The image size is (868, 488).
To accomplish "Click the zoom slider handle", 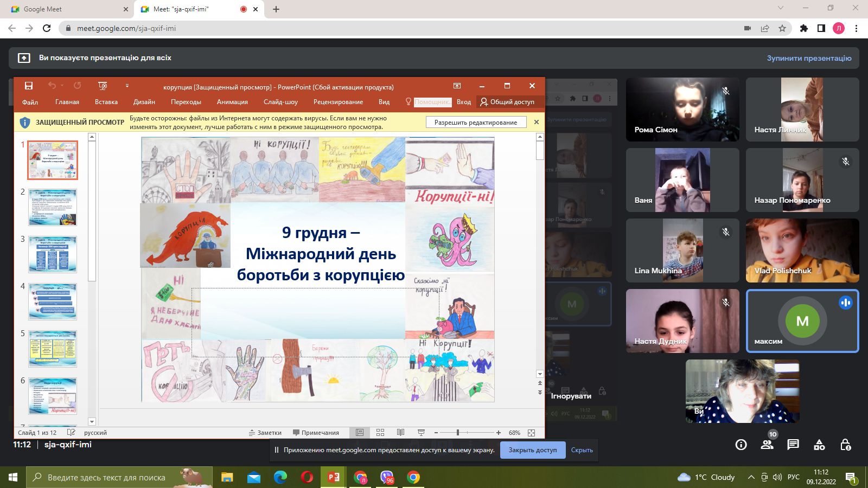I will (x=458, y=433).
